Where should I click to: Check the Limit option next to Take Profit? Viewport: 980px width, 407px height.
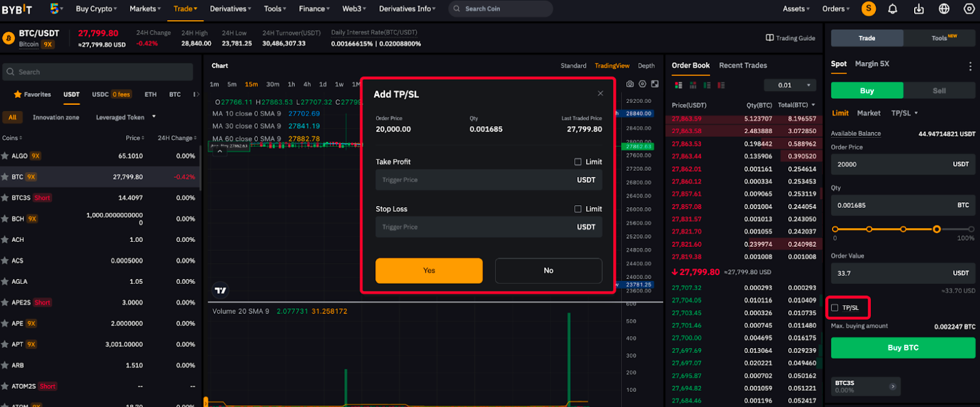point(577,161)
